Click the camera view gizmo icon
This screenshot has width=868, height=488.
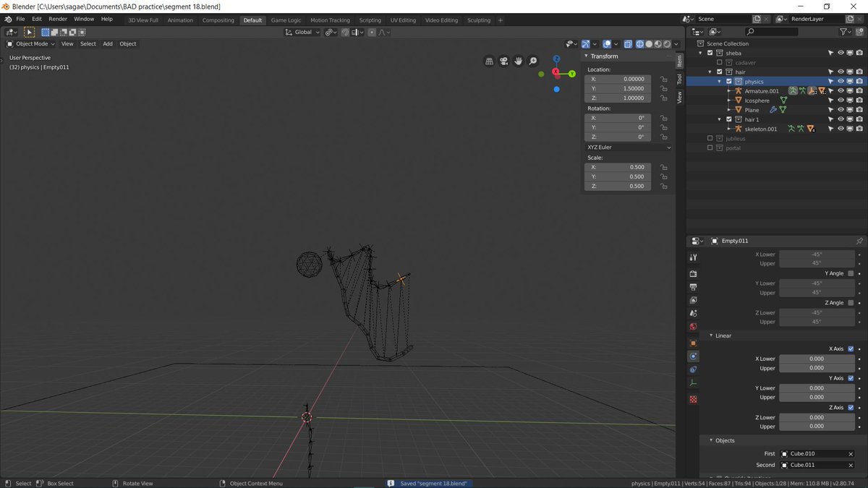[503, 61]
